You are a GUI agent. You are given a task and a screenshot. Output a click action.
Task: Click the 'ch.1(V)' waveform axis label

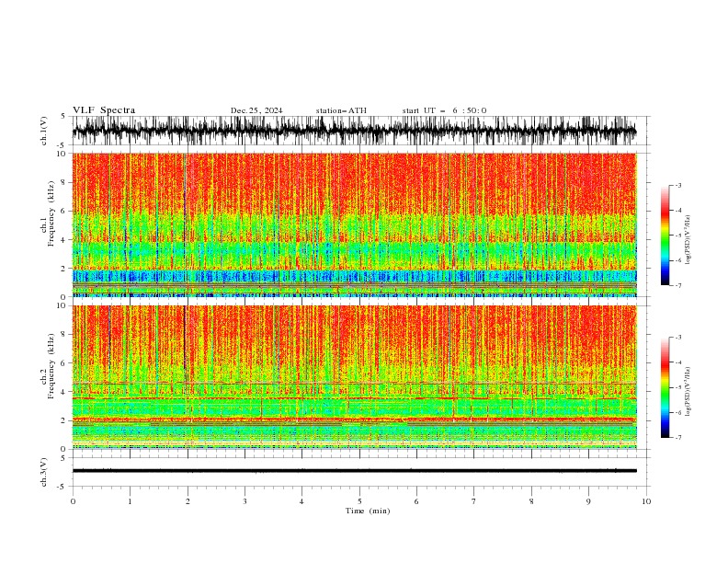(44, 130)
